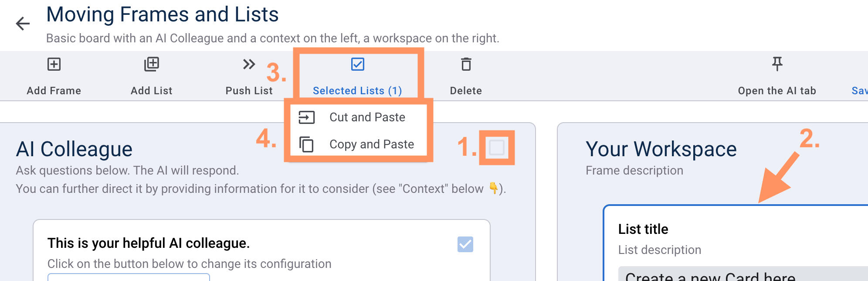Click the back arrow icon

click(23, 24)
